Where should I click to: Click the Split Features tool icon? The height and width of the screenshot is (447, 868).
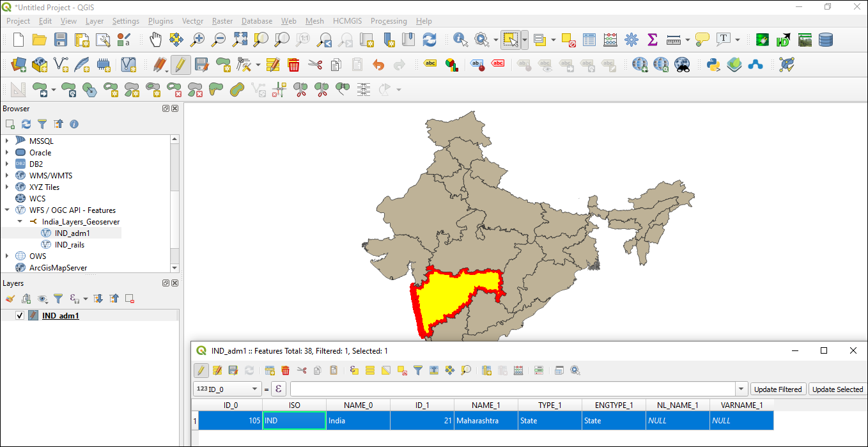(300, 89)
